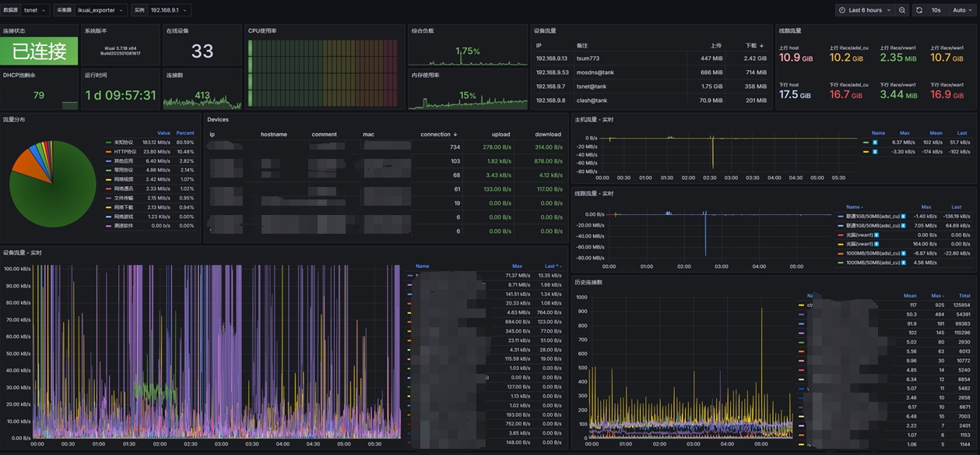
Task: Open the Auto interval dropdown
Action: [962, 10]
